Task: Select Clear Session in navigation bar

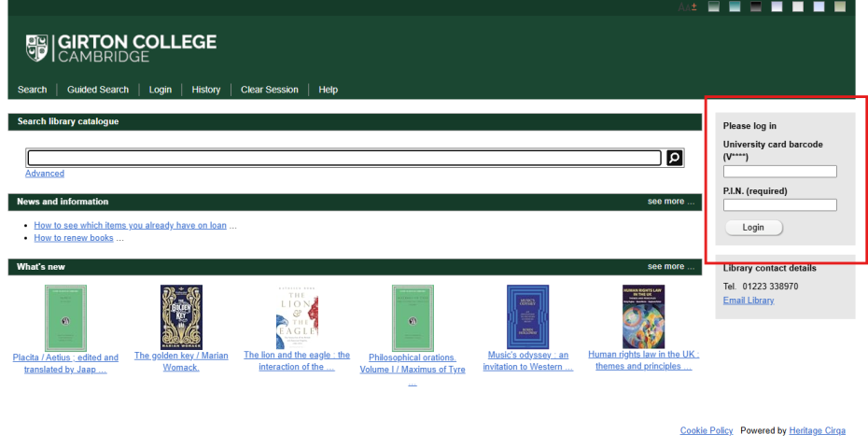Action: 270,90
